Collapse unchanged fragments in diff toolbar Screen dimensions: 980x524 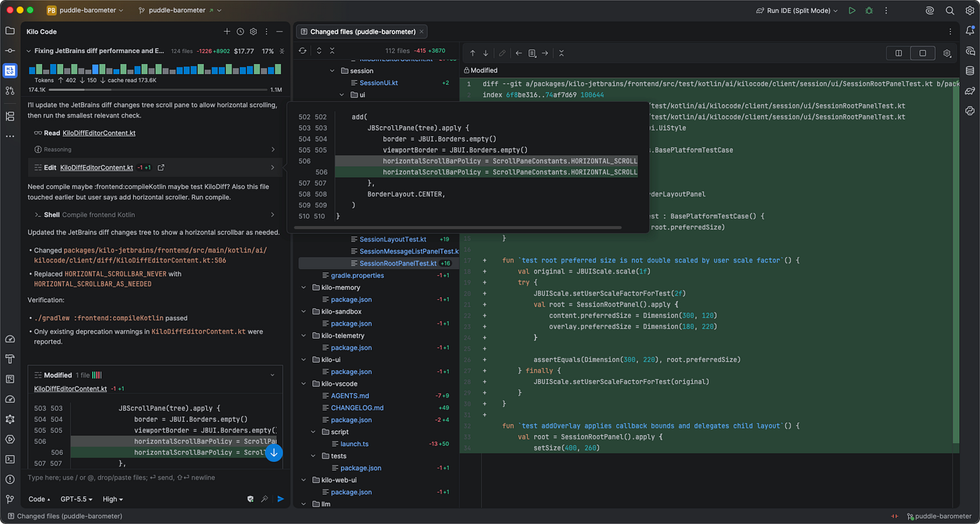tap(561, 53)
